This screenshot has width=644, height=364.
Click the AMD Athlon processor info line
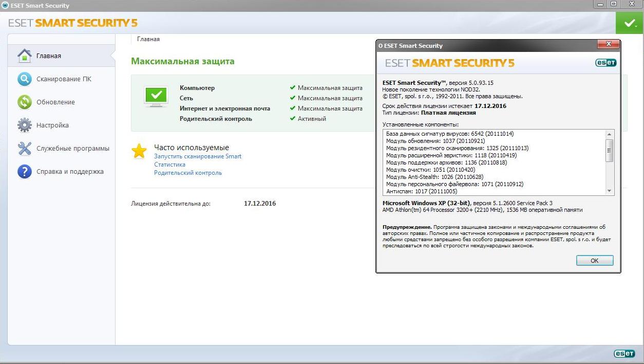coord(483,210)
